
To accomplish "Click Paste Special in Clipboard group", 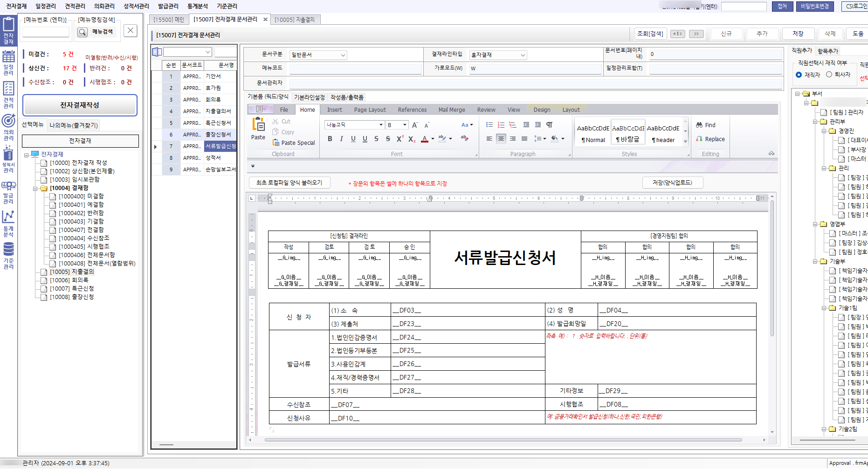I will pos(294,143).
